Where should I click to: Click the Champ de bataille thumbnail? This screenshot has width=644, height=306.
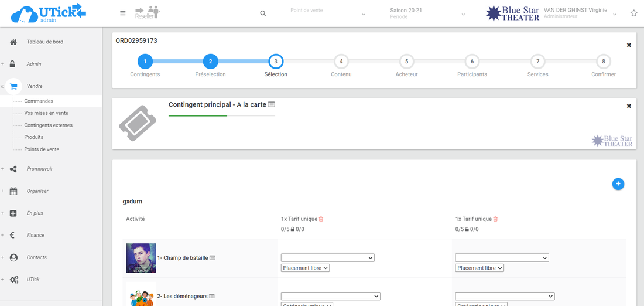coord(141,258)
